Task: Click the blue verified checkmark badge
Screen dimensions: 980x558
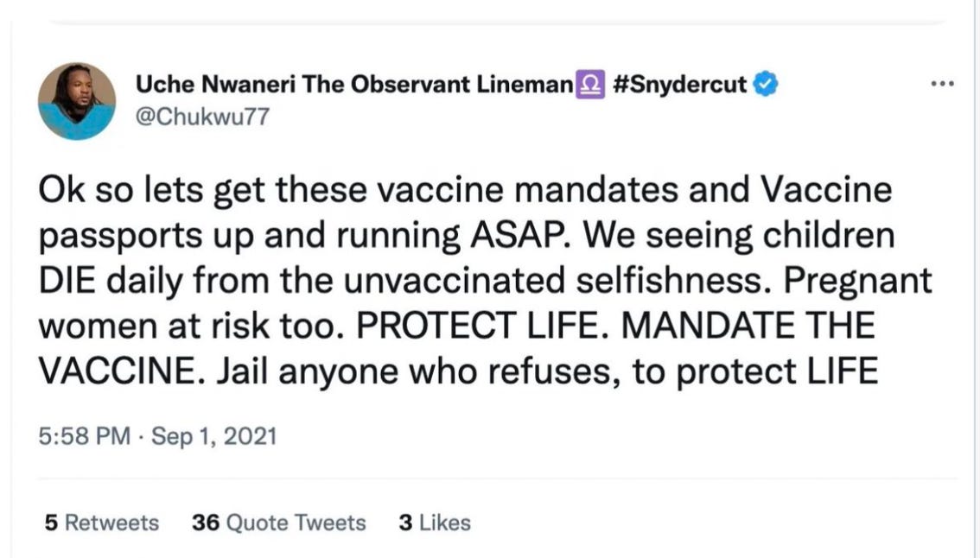Action: (x=766, y=84)
